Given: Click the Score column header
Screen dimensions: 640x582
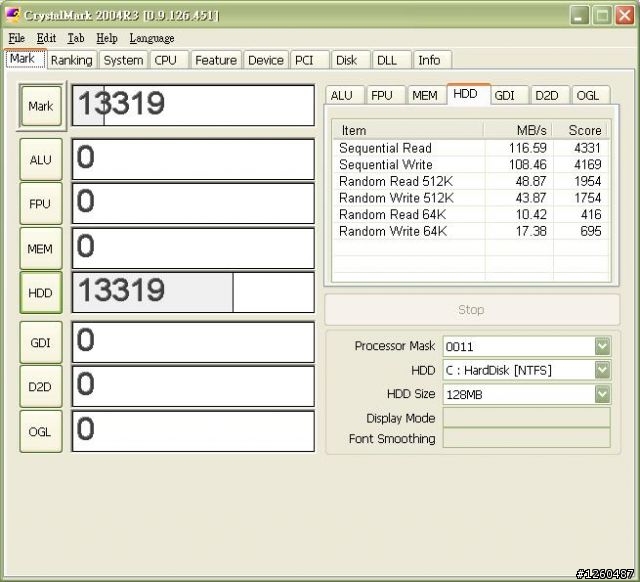Looking at the screenshot, I should [x=580, y=130].
